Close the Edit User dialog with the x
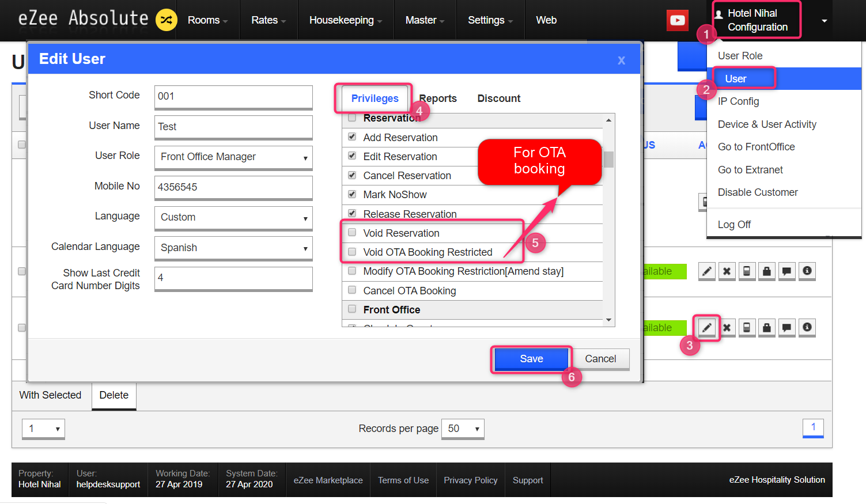This screenshot has width=866, height=504. (x=622, y=60)
